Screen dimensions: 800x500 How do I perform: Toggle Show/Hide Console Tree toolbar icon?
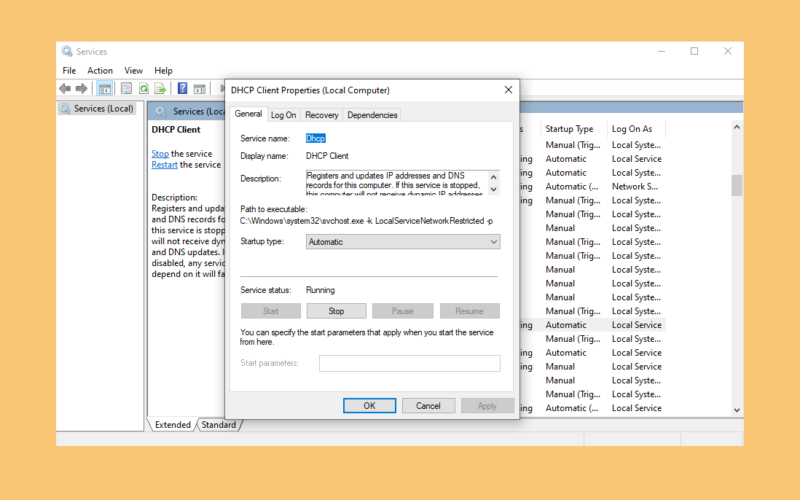[105, 89]
